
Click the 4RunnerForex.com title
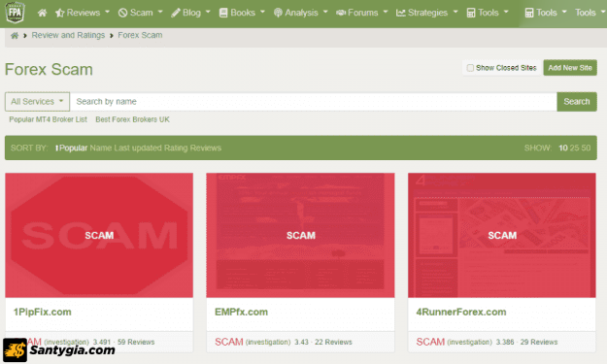click(461, 313)
